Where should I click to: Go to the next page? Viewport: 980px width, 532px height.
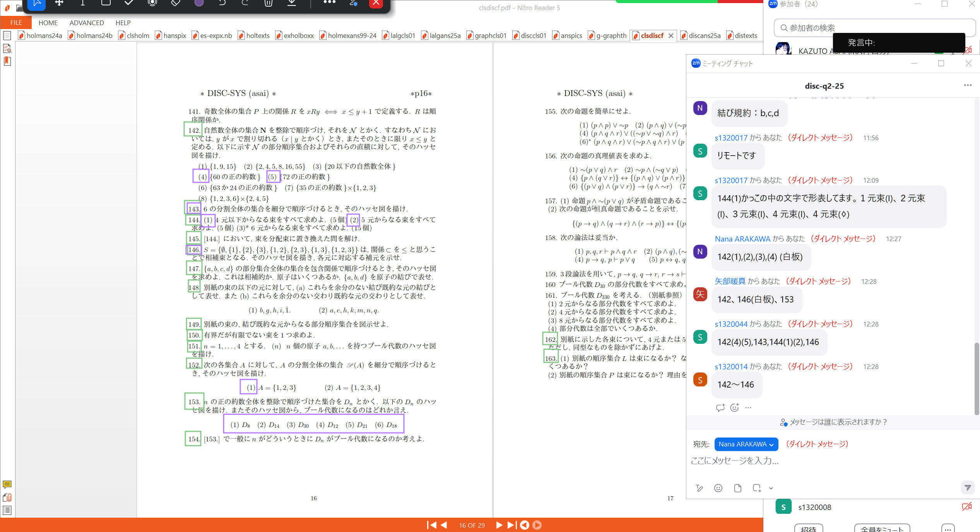click(x=499, y=525)
